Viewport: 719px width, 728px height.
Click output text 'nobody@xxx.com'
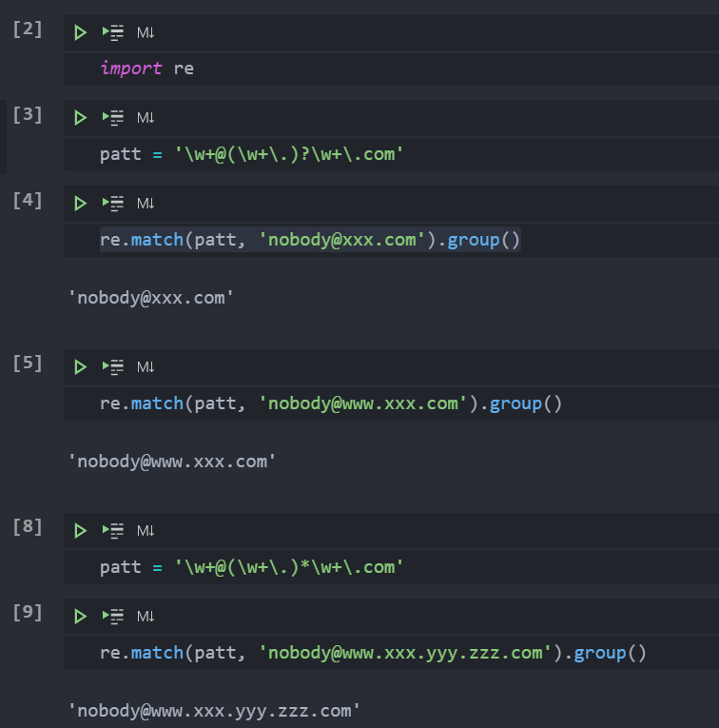tap(151, 298)
